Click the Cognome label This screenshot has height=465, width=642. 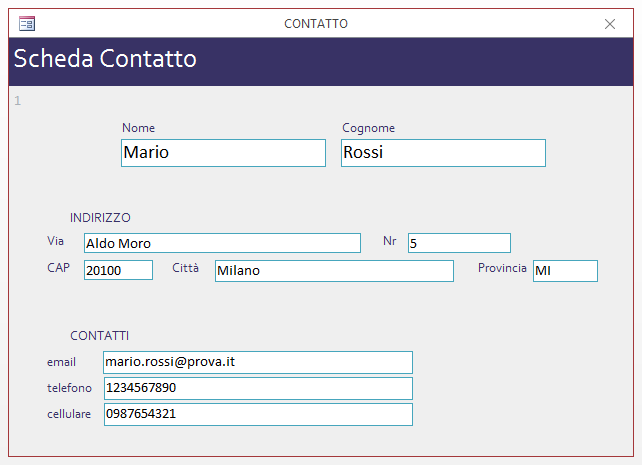pyautogui.click(x=368, y=128)
